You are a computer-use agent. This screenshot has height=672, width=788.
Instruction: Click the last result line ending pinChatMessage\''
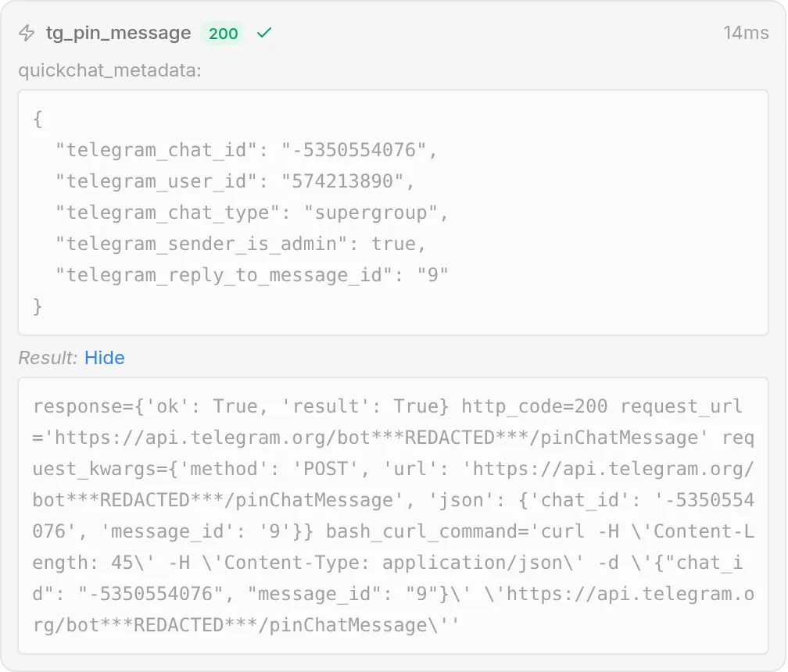(x=246, y=625)
